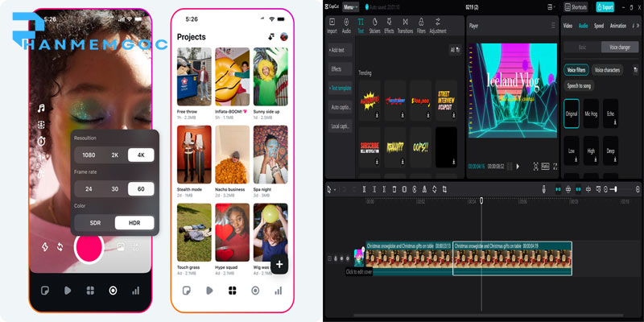Select 60 frame rate option
The image size is (644, 322).
141,189
